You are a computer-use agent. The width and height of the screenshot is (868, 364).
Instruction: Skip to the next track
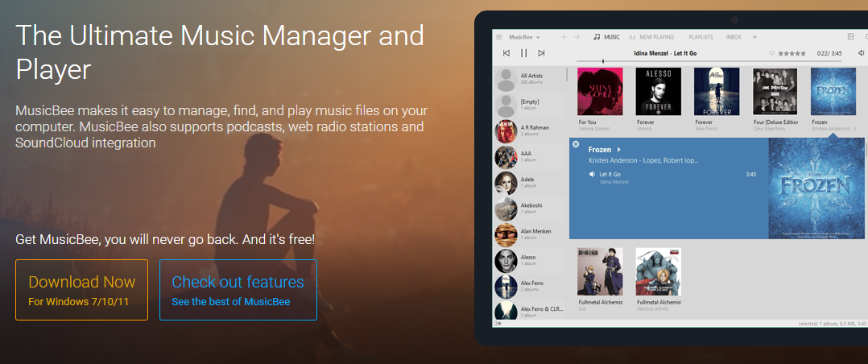(x=541, y=53)
